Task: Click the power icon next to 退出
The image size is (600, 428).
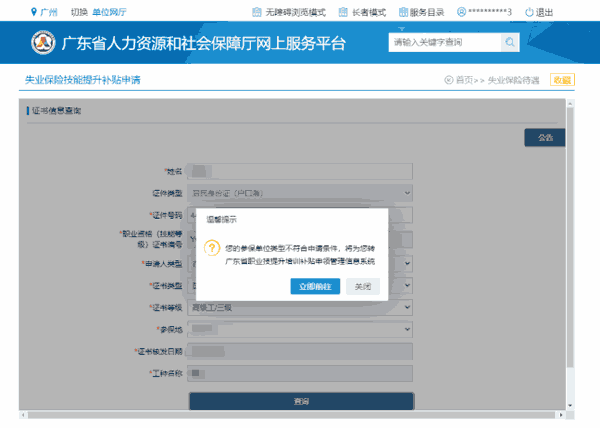Action: tap(529, 13)
